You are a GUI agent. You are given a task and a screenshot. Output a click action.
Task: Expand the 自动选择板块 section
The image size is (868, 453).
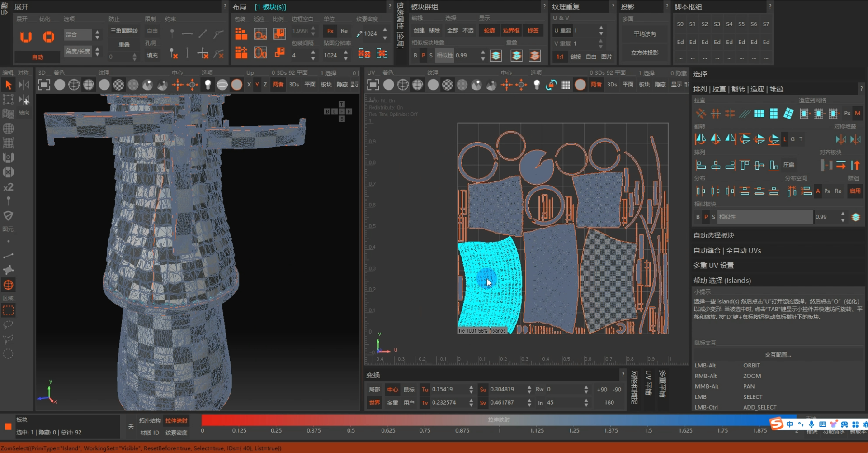714,235
